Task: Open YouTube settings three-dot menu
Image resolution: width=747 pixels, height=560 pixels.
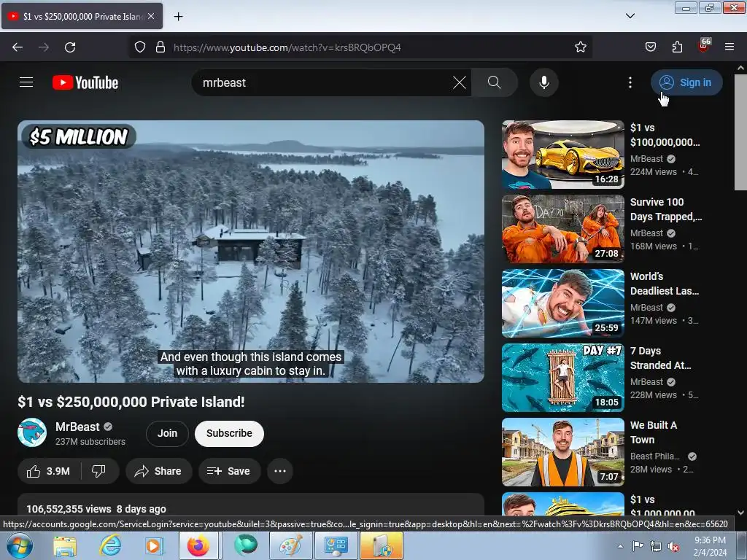Action: (x=630, y=82)
